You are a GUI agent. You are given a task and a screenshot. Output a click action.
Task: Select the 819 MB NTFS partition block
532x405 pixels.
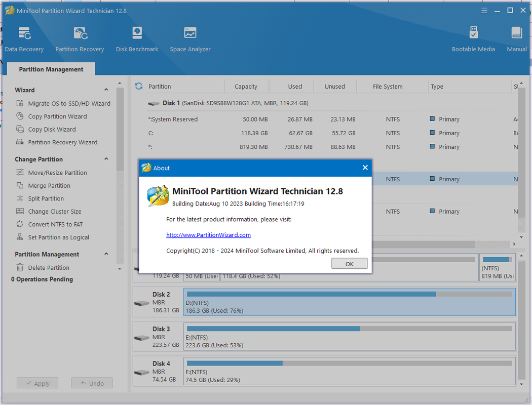pyautogui.click(x=498, y=267)
